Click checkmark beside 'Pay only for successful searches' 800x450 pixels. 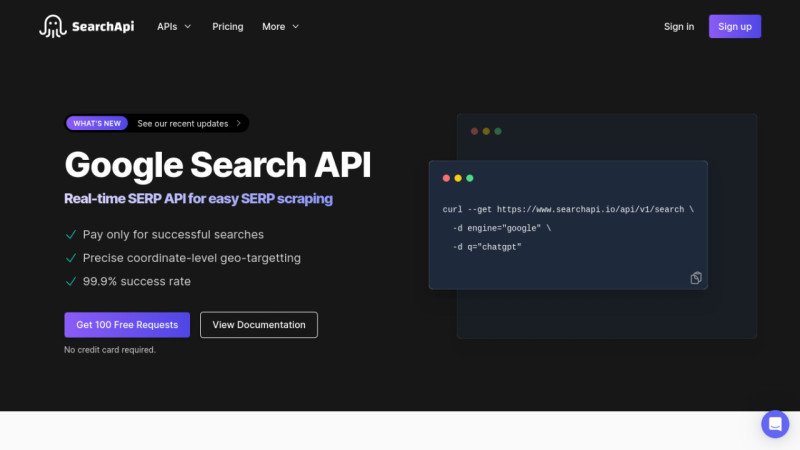[71, 234]
